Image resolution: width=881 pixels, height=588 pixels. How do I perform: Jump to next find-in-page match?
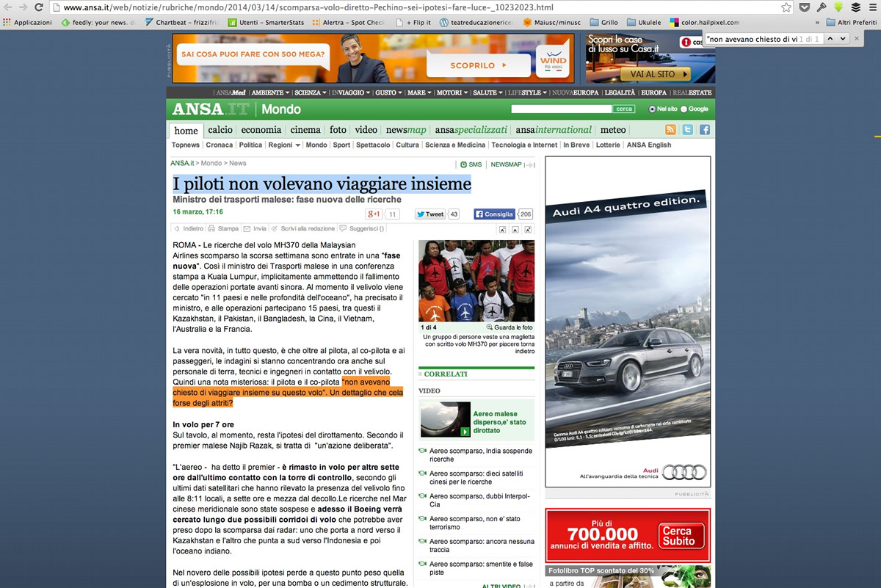click(843, 38)
